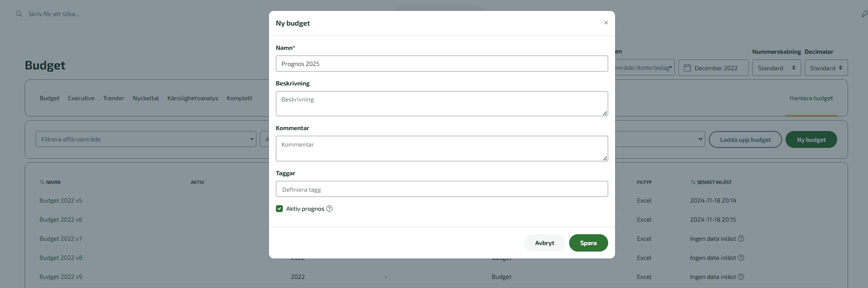This screenshot has width=868, height=288.
Task: Open the Decimaler Standard dropdown
Action: (826, 68)
